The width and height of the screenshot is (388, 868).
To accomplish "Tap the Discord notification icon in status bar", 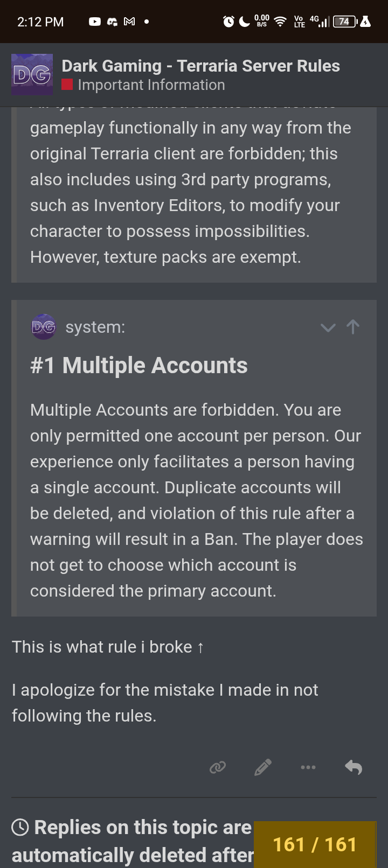I will 112,22.
